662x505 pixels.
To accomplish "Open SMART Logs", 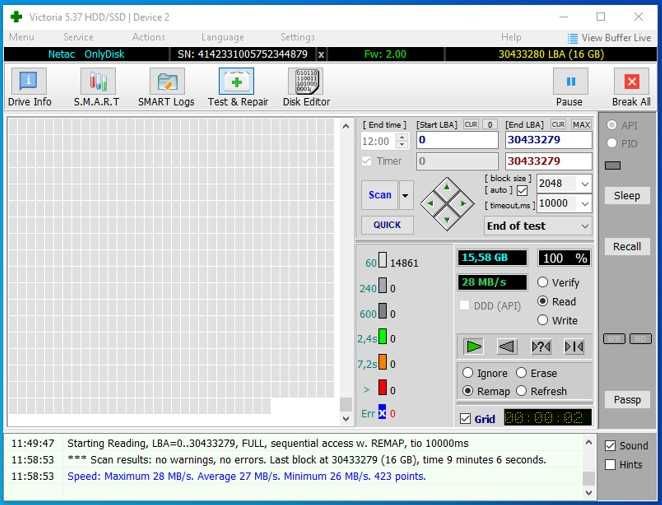I will pos(167,81).
